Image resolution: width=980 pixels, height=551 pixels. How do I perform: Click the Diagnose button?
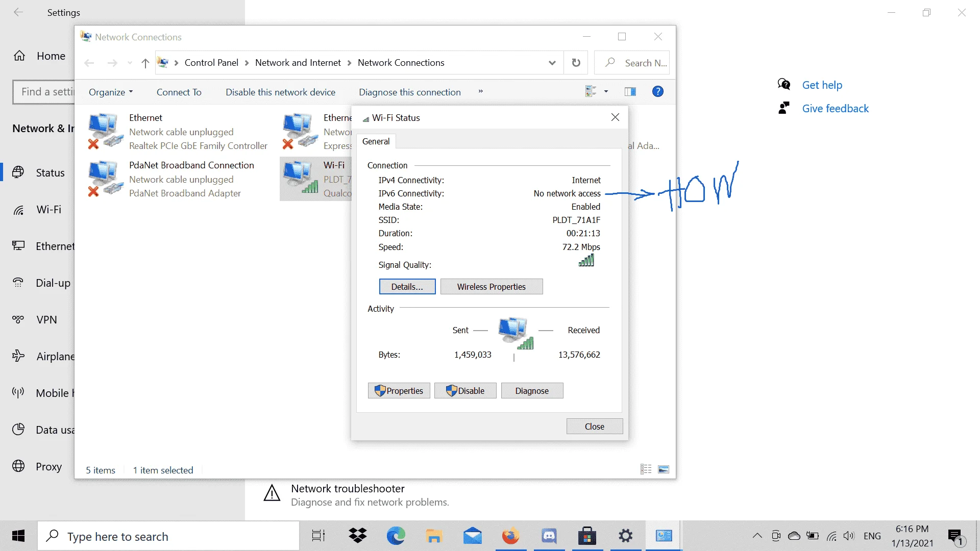[x=532, y=391]
